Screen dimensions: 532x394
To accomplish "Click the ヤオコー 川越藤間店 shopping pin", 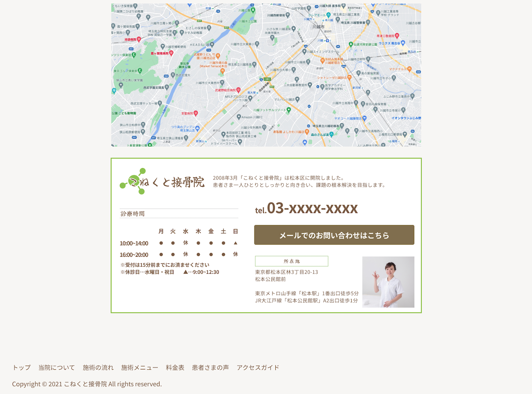I will click(364, 118).
